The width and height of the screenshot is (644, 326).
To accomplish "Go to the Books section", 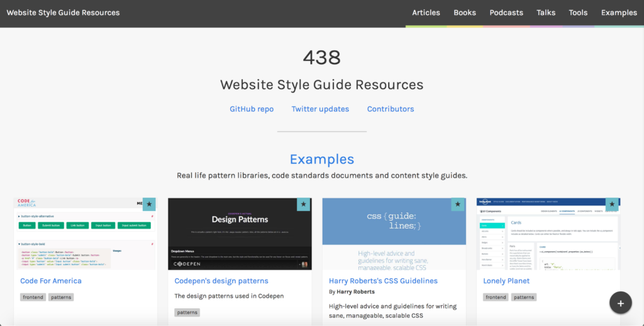I will 465,13.
